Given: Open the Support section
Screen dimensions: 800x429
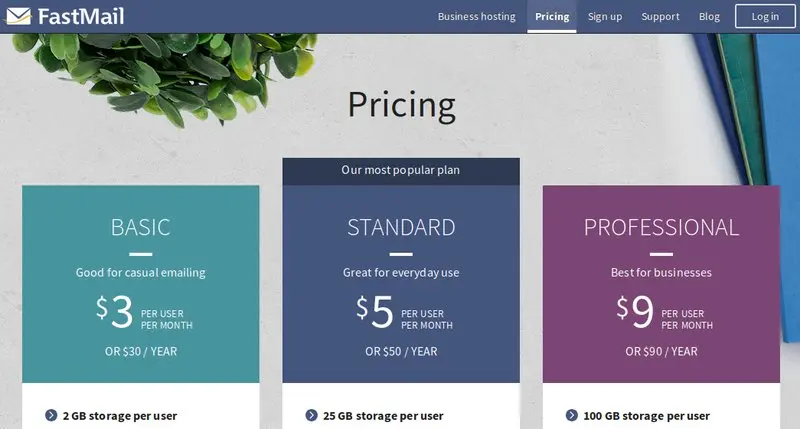Looking at the screenshot, I should tap(660, 16).
